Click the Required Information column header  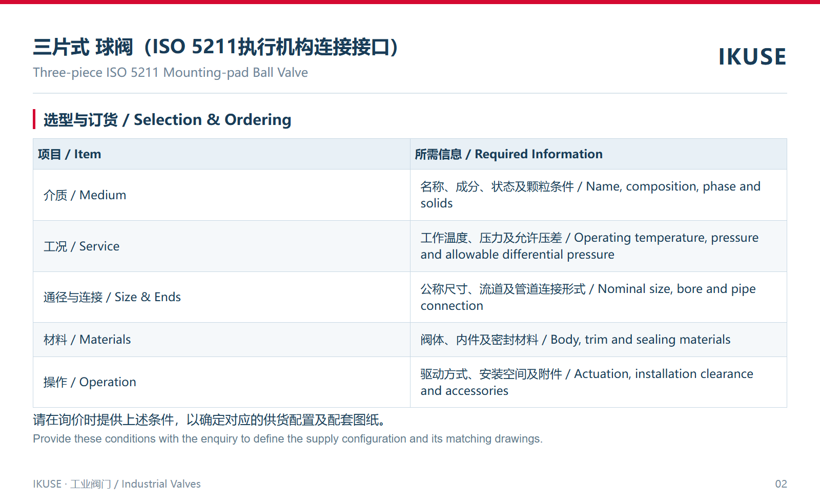(599, 154)
